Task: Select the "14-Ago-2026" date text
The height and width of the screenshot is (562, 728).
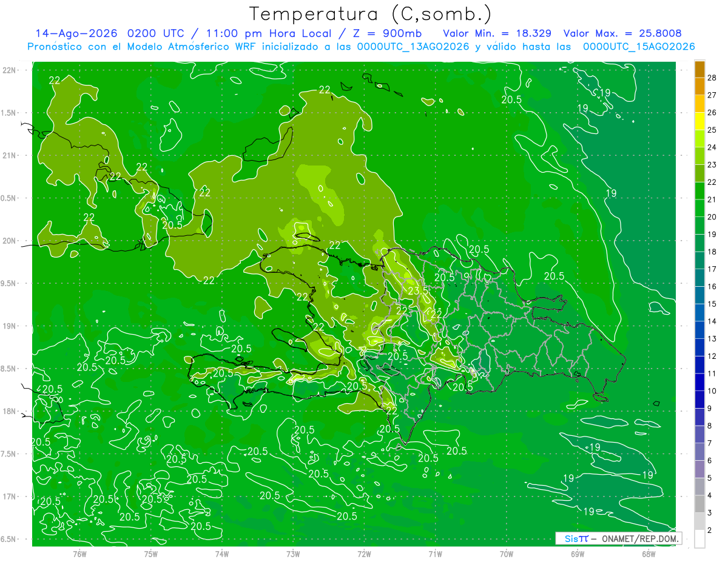Action: [76, 33]
